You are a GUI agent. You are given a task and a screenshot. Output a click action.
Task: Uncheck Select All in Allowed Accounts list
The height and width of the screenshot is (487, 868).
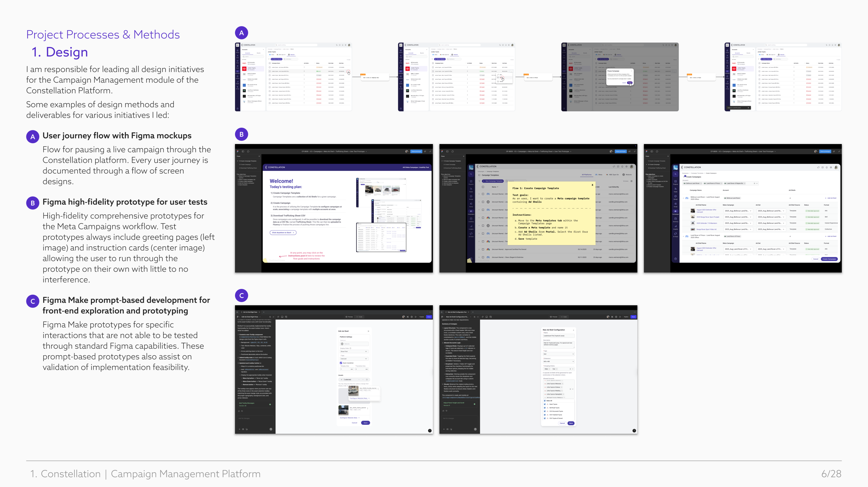(x=545, y=400)
